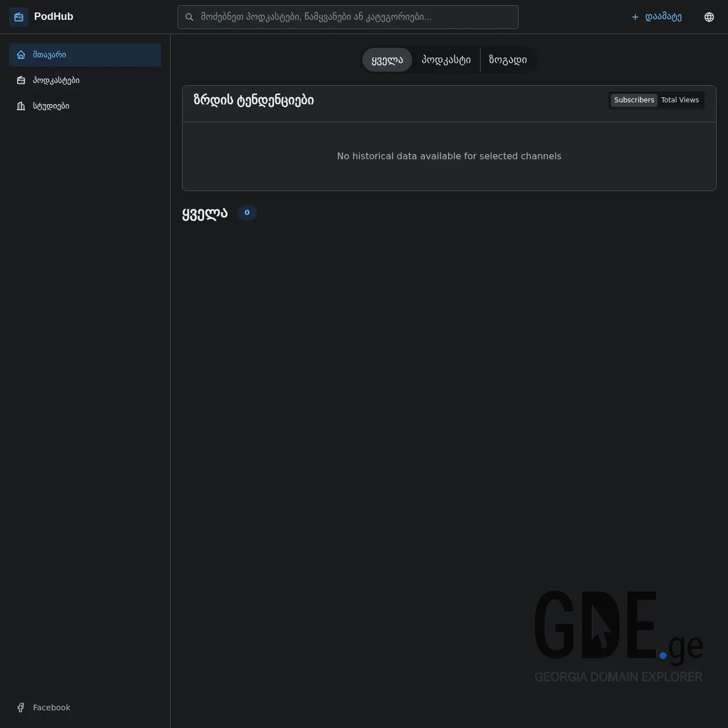Select მთავარი in the sidebar
Viewport: 728px width, 728px height.
[x=49, y=55]
